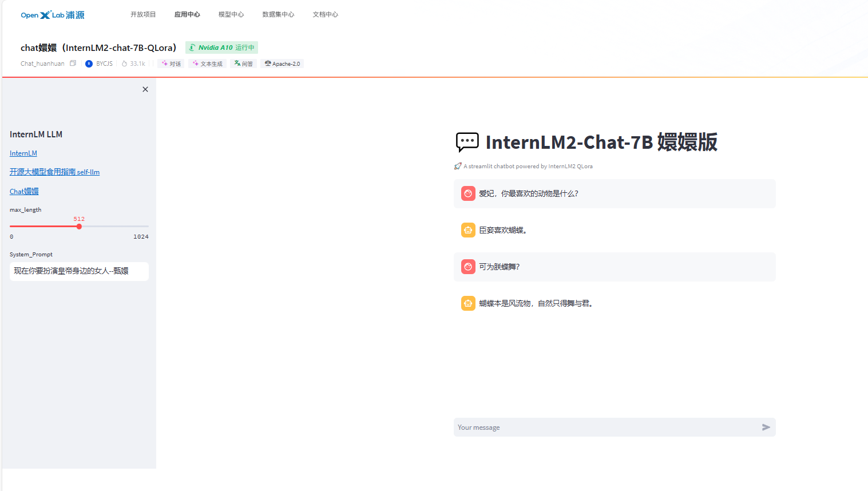
Task: Select the 对话 tag
Action: (x=171, y=64)
